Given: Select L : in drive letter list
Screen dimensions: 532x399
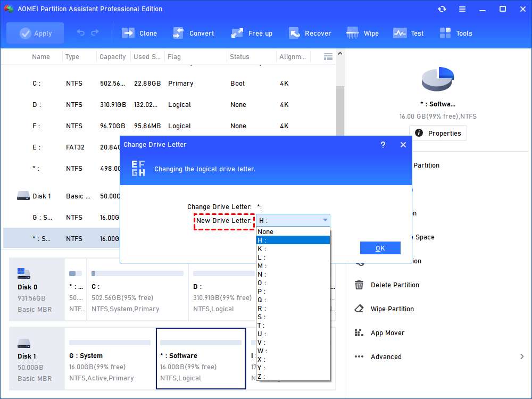Looking at the screenshot, I should [293, 257].
